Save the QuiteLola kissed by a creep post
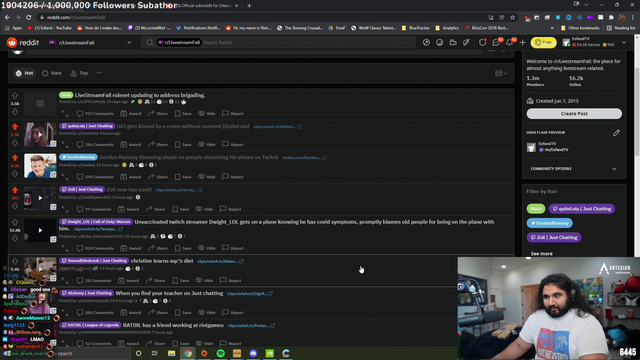The width and height of the screenshot is (640, 360). click(183, 144)
